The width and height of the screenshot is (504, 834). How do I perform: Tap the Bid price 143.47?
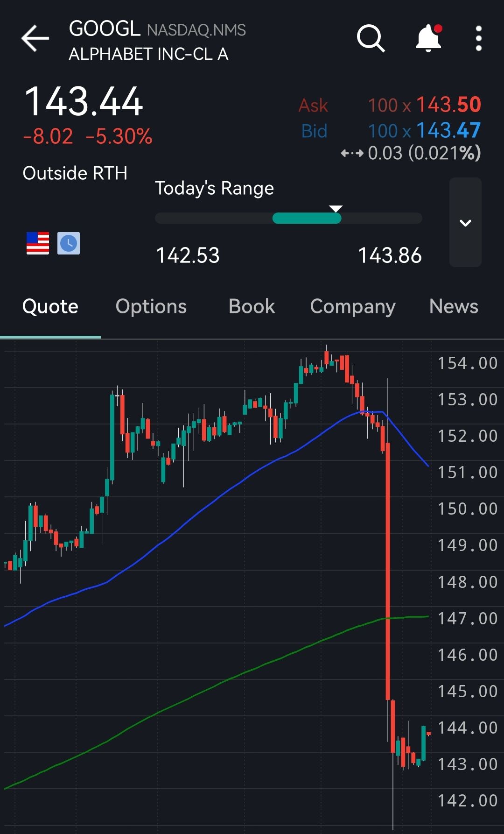(448, 130)
